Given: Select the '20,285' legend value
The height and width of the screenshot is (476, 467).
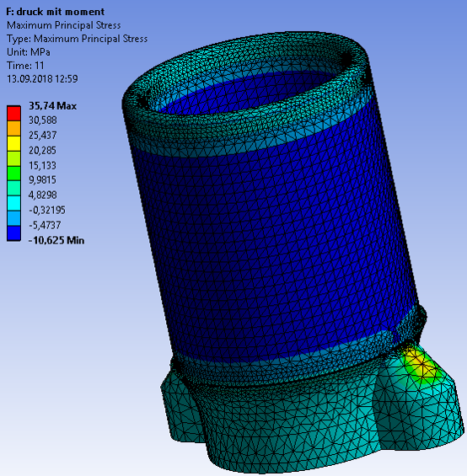Looking at the screenshot, I should pyautogui.click(x=42, y=151).
